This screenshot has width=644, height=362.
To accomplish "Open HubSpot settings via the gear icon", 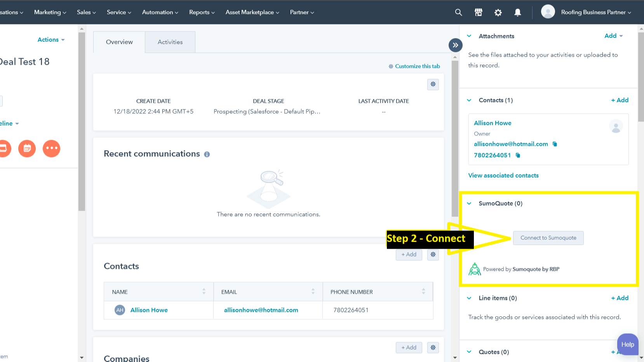I will [x=498, y=12].
